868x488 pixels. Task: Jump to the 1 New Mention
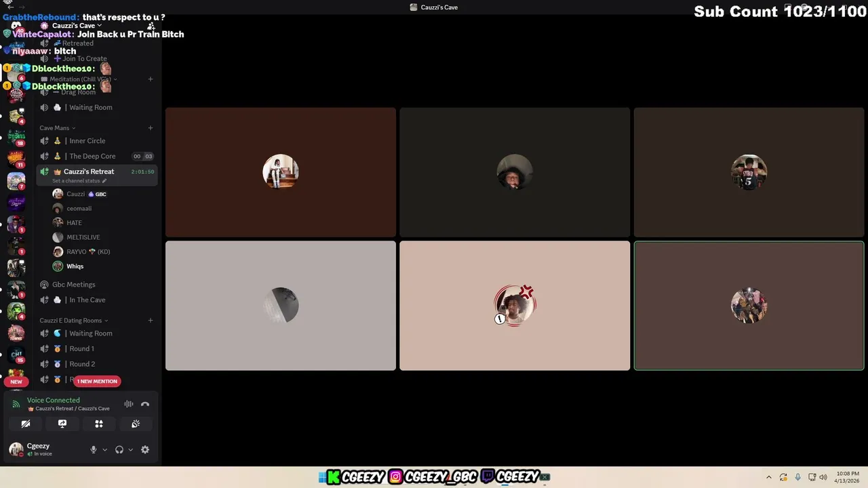[97, 381]
